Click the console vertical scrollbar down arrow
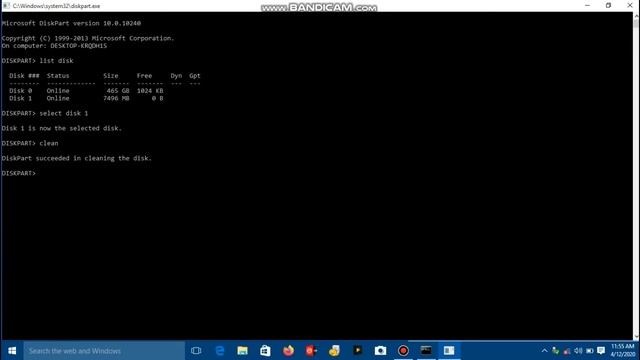This screenshot has height=360, width=640. click(636, 337)
